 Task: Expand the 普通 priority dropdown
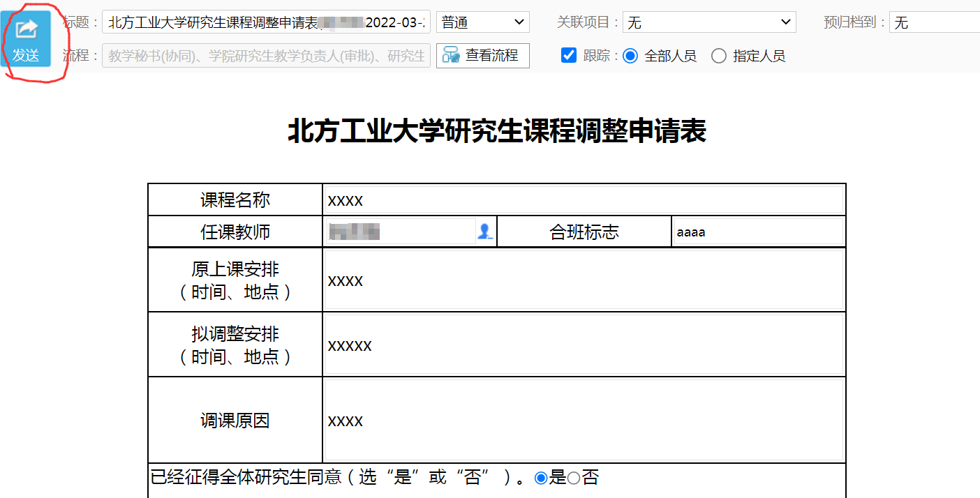482,22
